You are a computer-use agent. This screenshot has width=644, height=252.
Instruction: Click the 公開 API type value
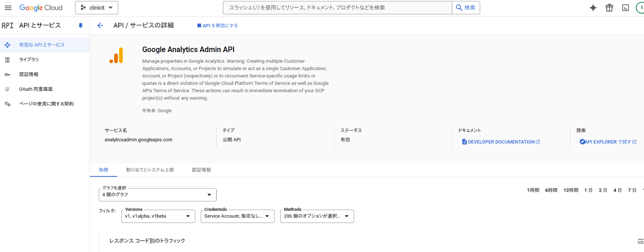click(x=232, y=140)
